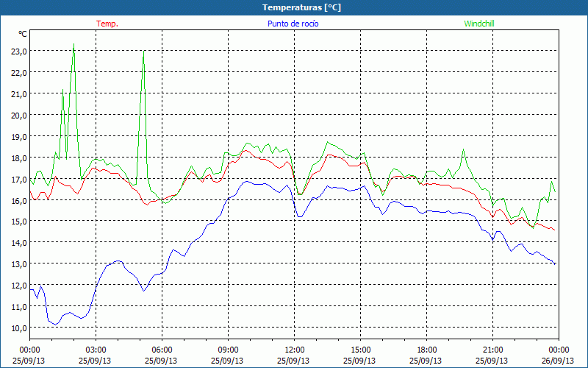The width and height of the screenshot is (588, 368).
Task: Click the '15:00' time label
Action: click(x=360, y=350)
